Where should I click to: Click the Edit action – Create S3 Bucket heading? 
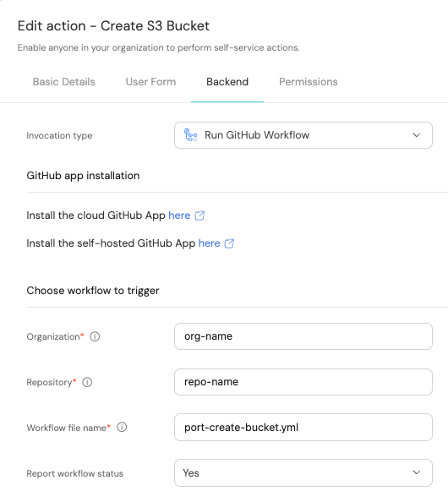[x=113, y=26]
